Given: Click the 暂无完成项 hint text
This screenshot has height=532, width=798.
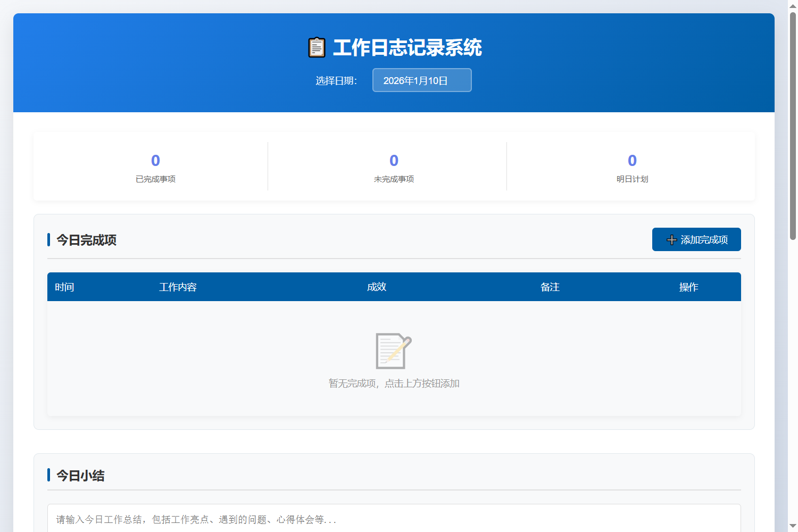Looking at the screenshot, I should point(393,383).
